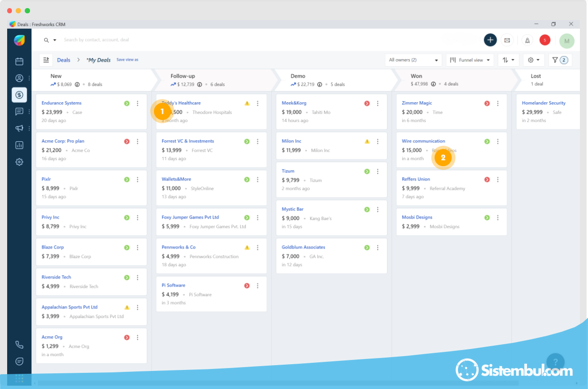This screenshot has width=588, height=389.
Task: Click the plus quick-add button
Action: [x=490, y=40]
